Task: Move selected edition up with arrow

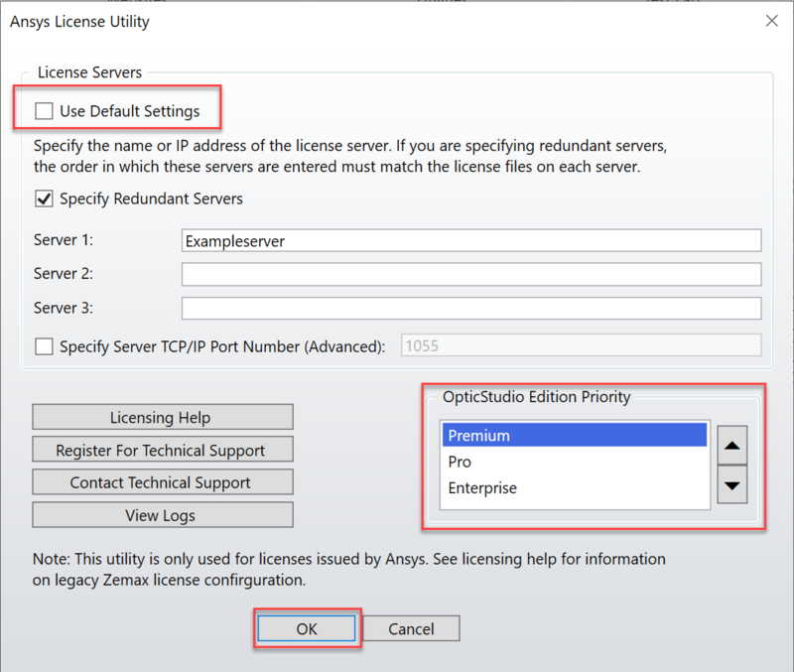Action: [x=731, y=445]
